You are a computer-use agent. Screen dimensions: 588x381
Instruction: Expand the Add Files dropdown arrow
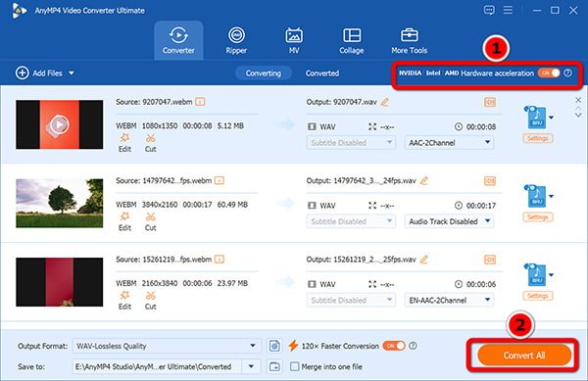[x=72, y=73]
